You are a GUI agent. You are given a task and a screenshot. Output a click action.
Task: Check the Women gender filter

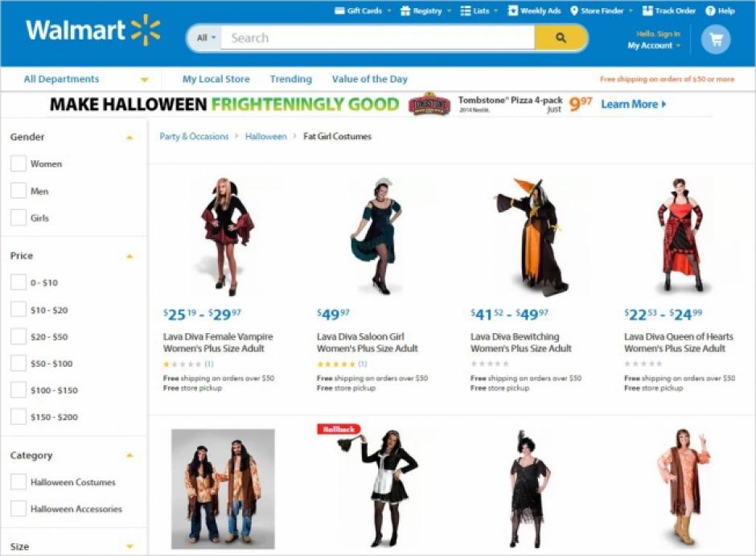[x=18, y=163]
